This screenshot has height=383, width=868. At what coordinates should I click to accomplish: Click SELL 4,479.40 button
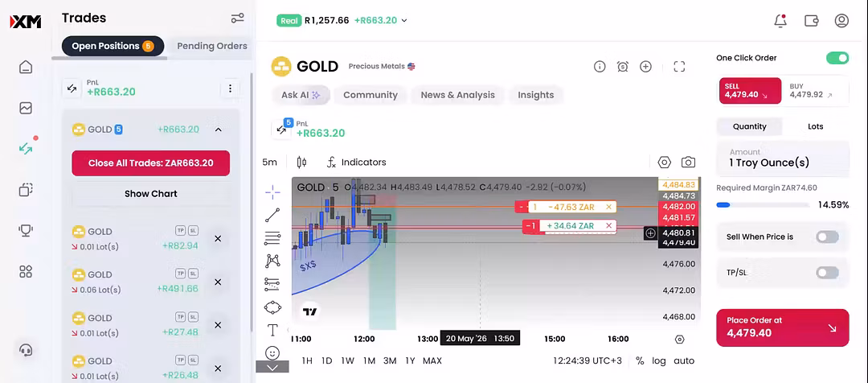pos(750,91)
